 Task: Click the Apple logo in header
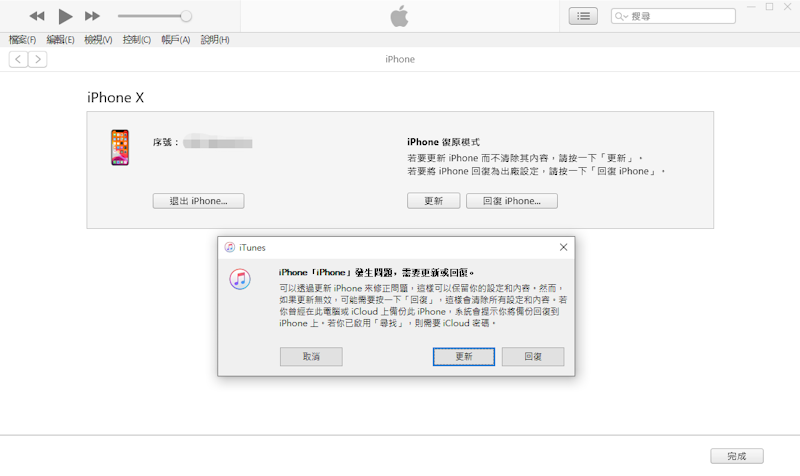pos(399,16)
